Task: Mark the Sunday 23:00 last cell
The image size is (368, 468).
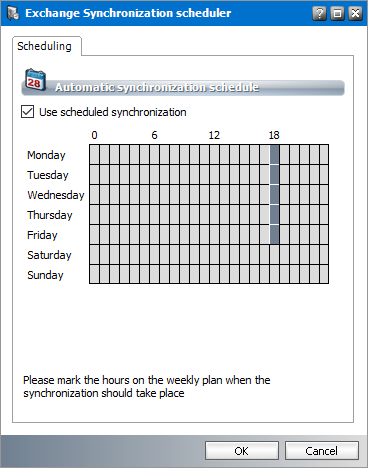Action: click(324, 274)
